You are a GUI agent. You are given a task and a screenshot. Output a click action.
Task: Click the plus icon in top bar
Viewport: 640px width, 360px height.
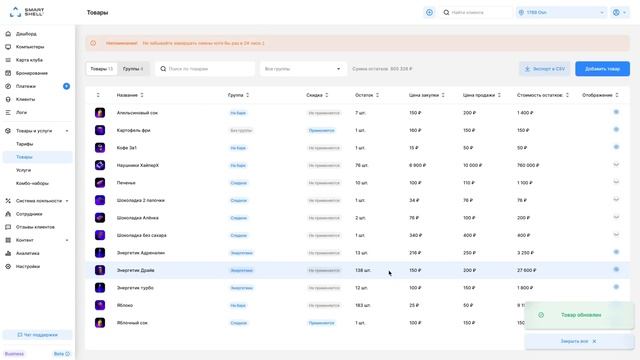[429, 13]
